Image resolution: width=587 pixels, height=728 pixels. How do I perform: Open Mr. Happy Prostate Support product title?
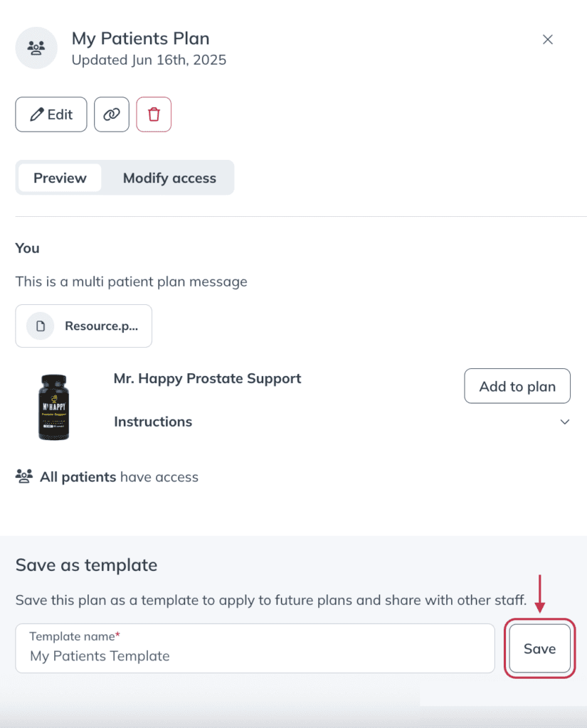tap(207, 378)
